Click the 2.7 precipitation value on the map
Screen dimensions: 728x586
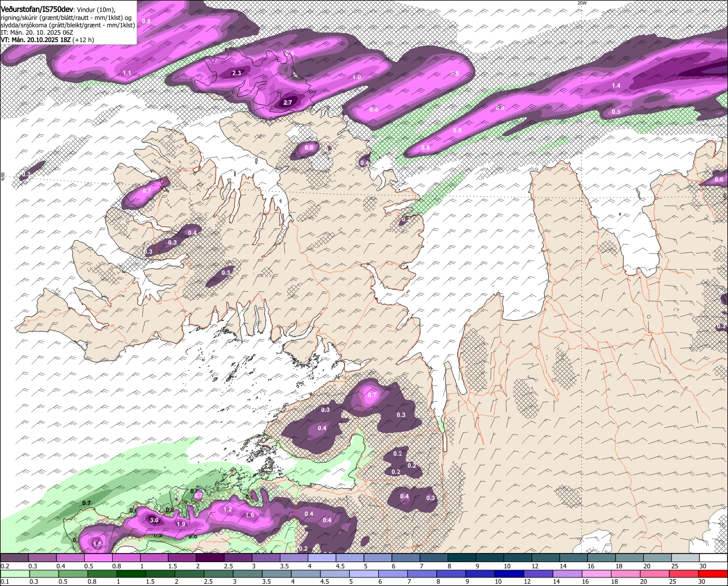(x=288, y=102)
